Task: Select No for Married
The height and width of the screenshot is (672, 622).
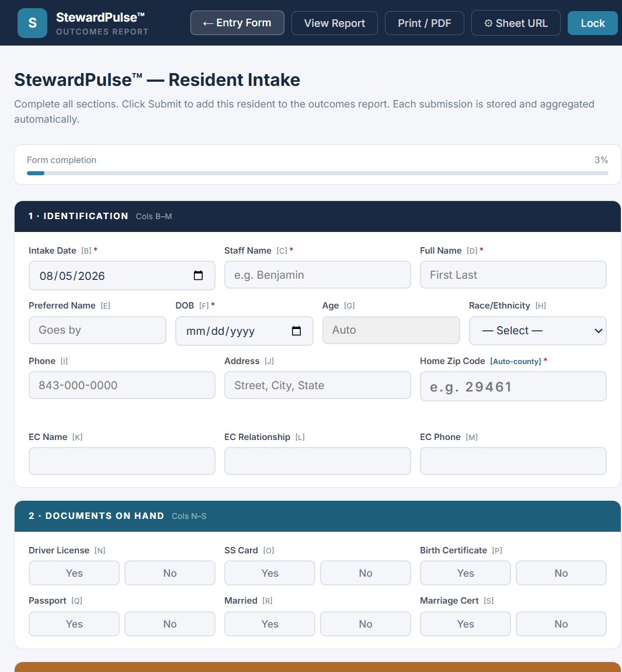Action: coord(366,624)
